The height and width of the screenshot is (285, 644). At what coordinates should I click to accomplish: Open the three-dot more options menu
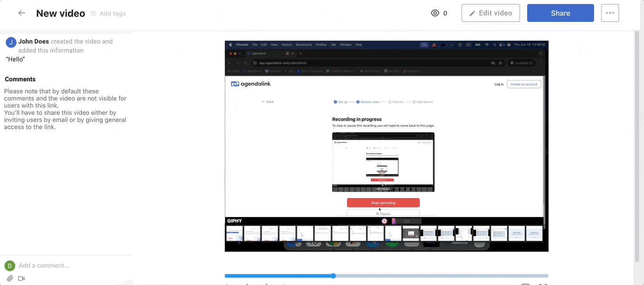[610, 13]
